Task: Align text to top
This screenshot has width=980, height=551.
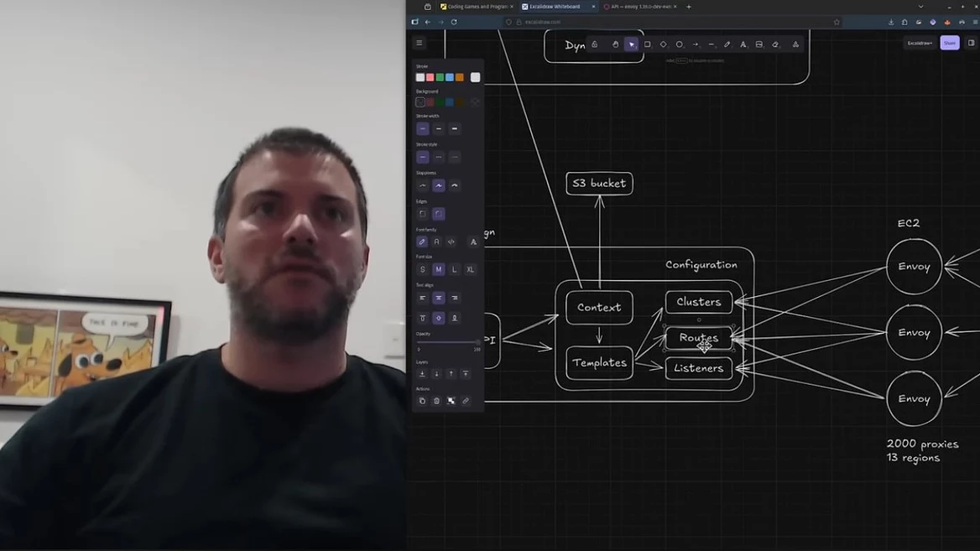Action: [423, 318]
